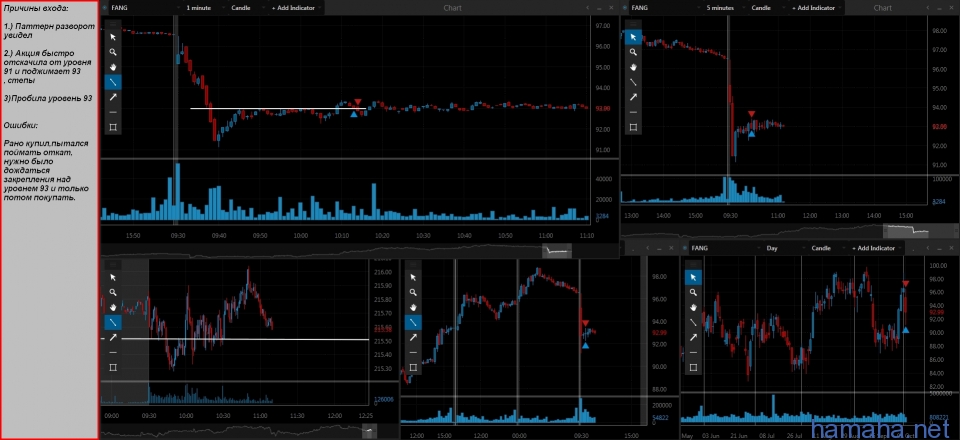The height and width of the screenshot is (440, 960).
Task: Select the zoom magnifier in 1 minute chart
Action: click(113, 52)
